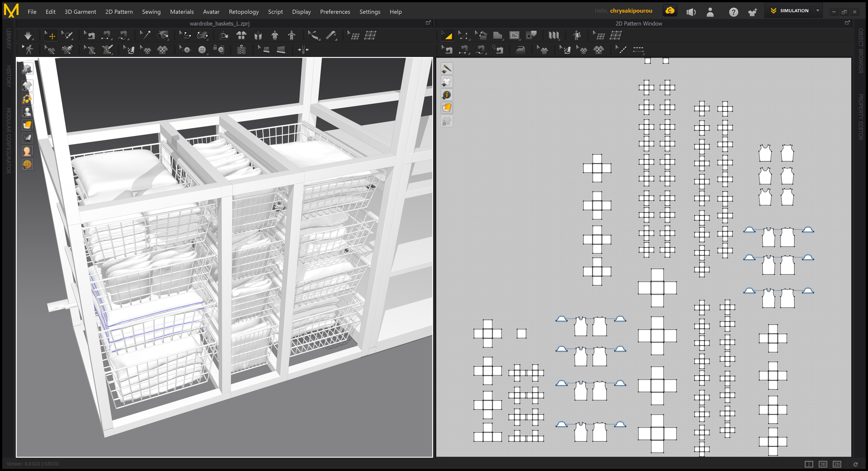Select the Steam iron tool in 2D toolbar
Image resolution: width=868 pixels, height=471 pixels.
coord(521,50)
